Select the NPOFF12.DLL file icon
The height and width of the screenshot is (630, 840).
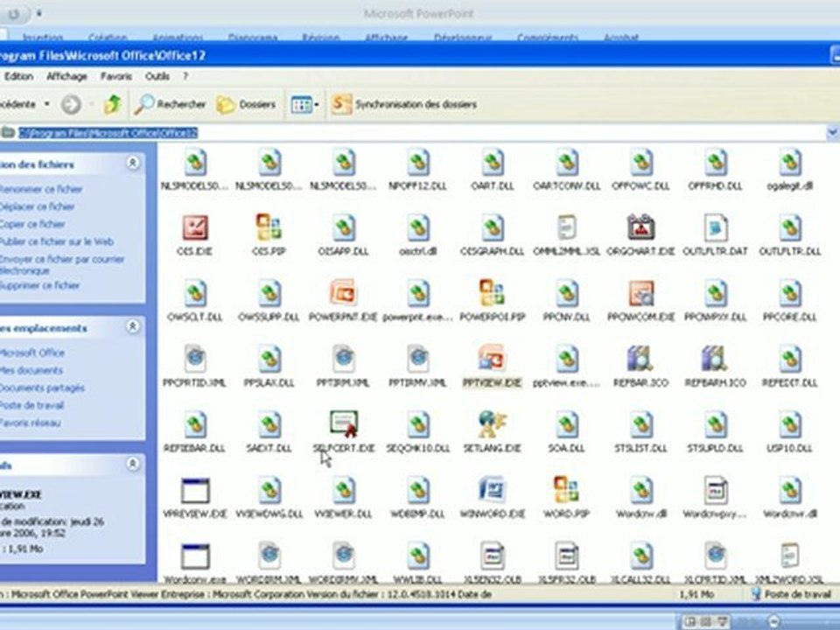click(417, 162)
